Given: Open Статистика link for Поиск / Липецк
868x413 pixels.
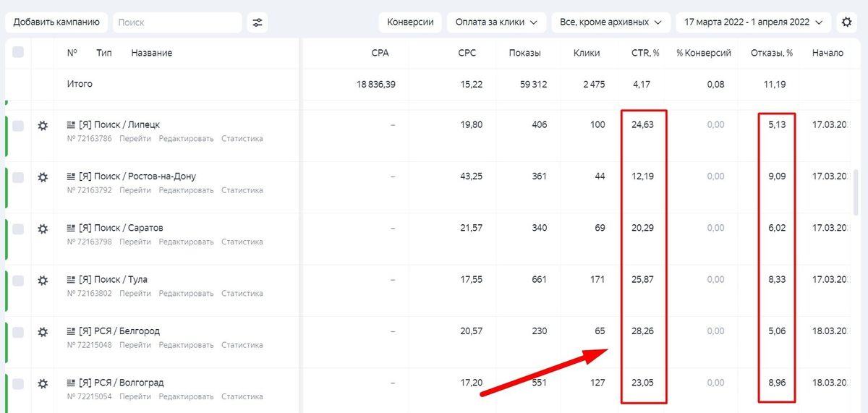Looking at the screenshot, I should (242, 139).
